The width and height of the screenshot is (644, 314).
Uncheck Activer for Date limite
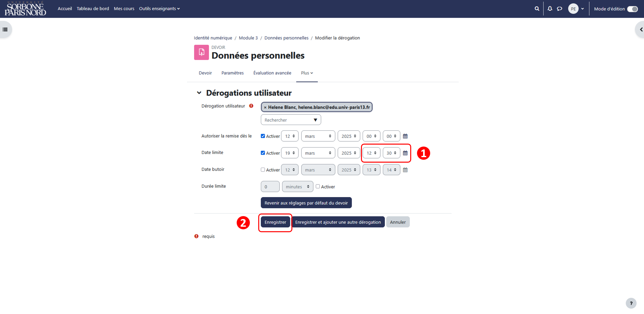263,153
